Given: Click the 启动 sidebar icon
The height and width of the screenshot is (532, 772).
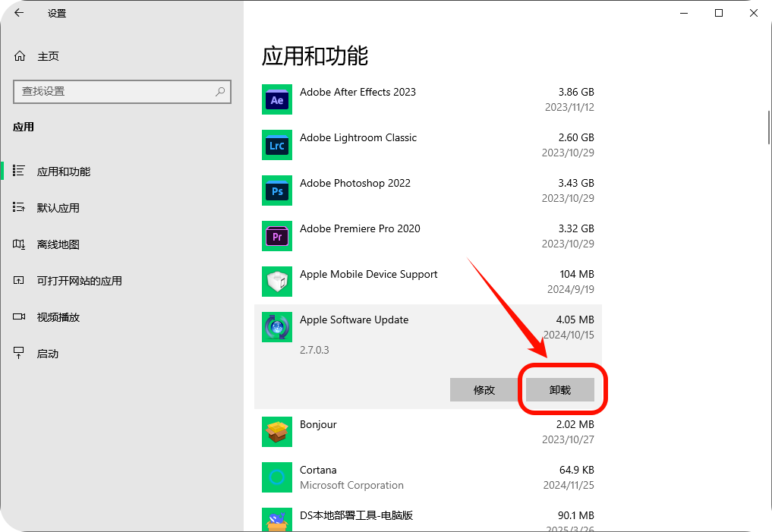Looking at the screenshot, I should pos(19,353).
